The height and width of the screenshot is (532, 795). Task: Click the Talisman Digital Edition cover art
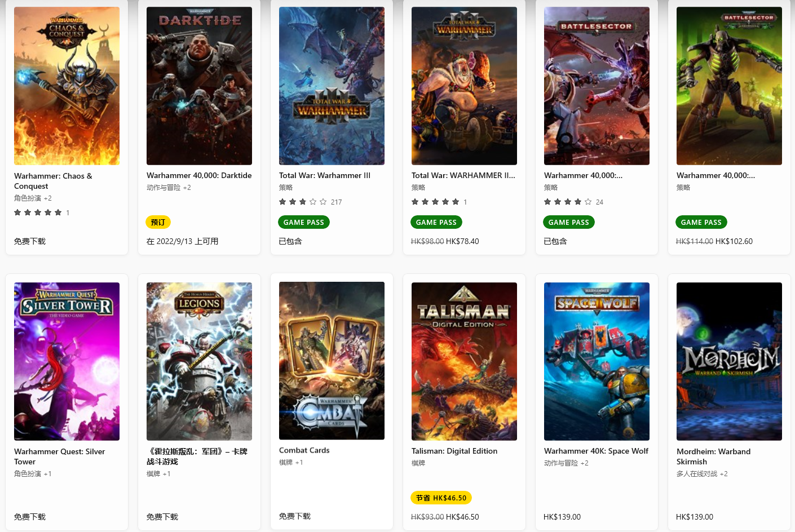(x=464, y=361)
